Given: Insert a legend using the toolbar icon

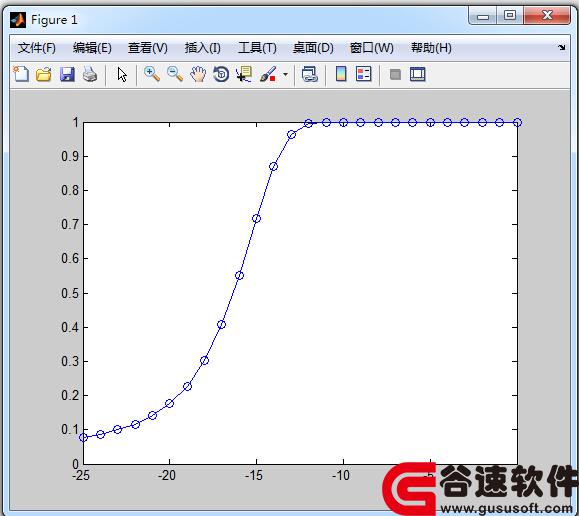Looking at the screenshot, I should point(363,74).
